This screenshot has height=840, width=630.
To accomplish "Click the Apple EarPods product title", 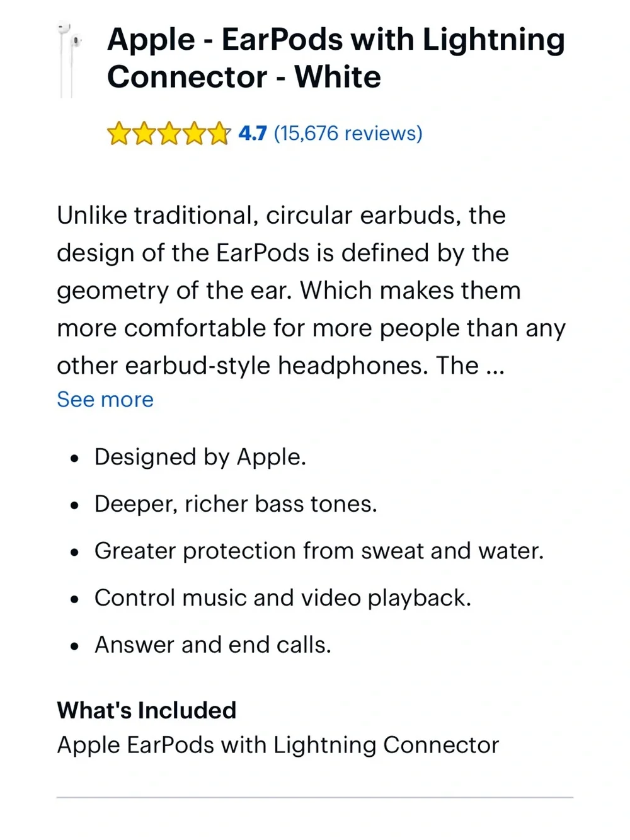I will pos(336,58).
